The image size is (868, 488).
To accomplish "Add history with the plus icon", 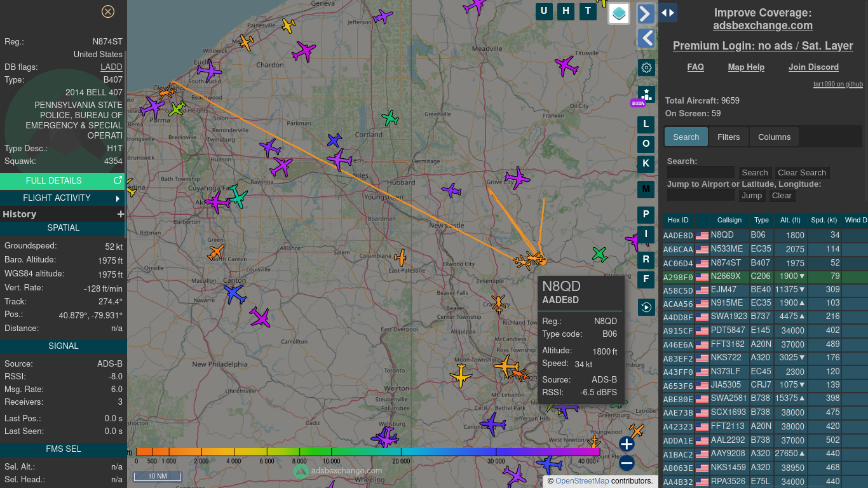I will 120,214.
